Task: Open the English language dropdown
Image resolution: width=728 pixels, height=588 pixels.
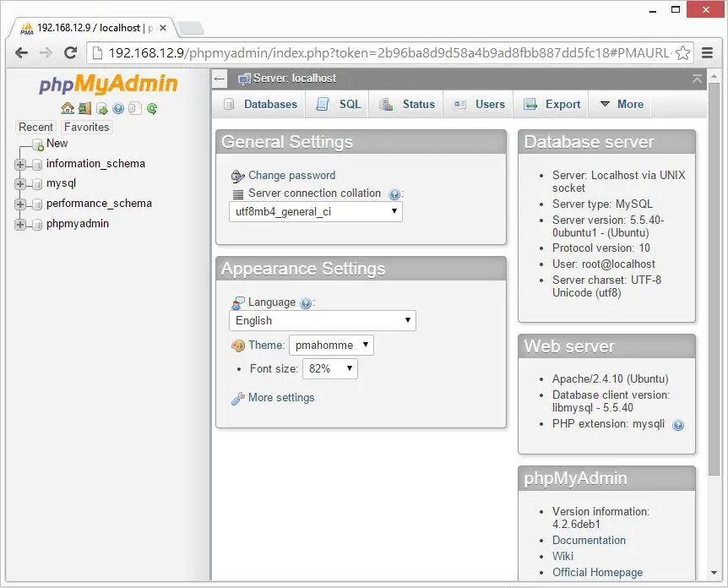Action: point(323,320)
